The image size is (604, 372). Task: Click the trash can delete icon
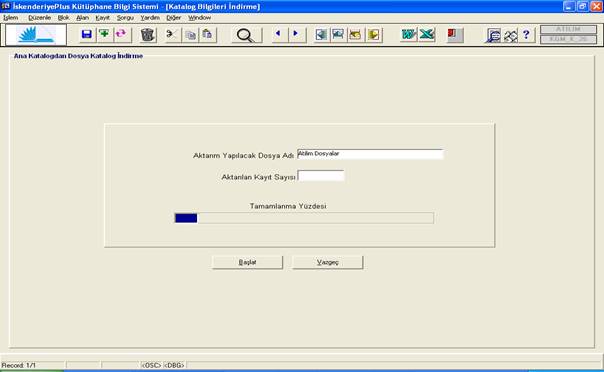pyautogui.click(x=148, y=35)
